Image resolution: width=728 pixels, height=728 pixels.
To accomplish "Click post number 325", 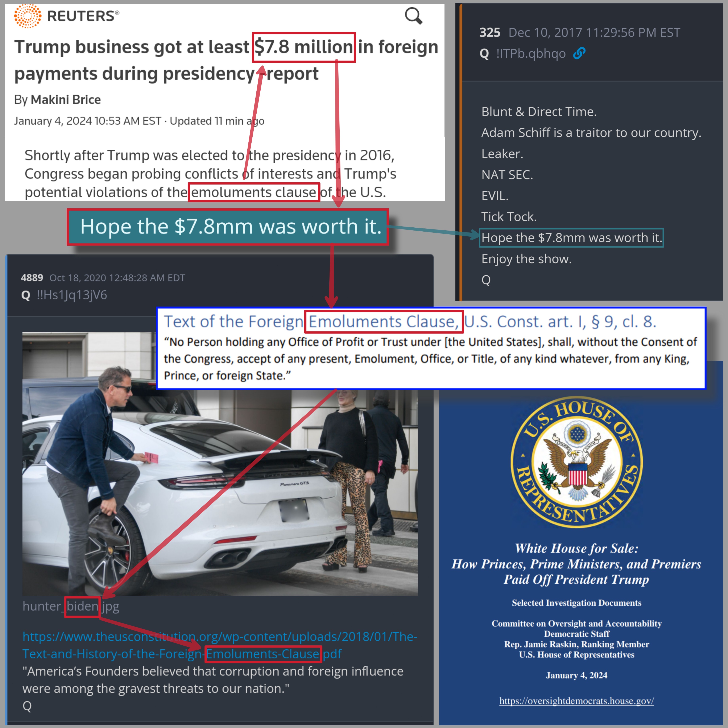I will pyautogui.click(x=489, y=32).
